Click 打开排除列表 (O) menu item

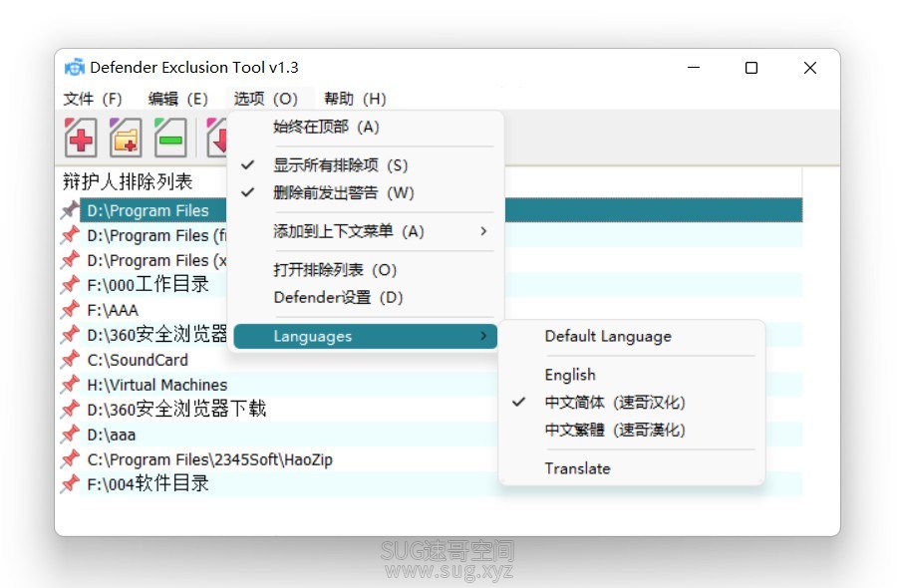(365, 270)
